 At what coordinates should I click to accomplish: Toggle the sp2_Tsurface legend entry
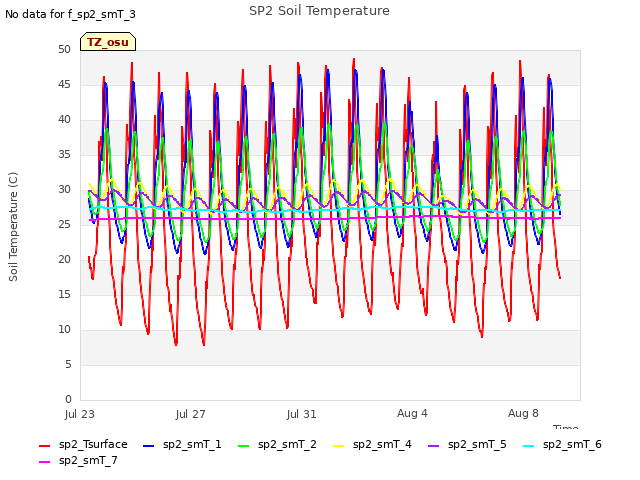point(83,444)
